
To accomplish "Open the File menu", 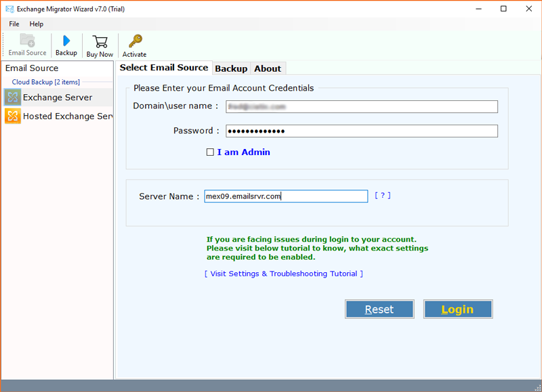I will pyautogui.click(x=14, y=24).
